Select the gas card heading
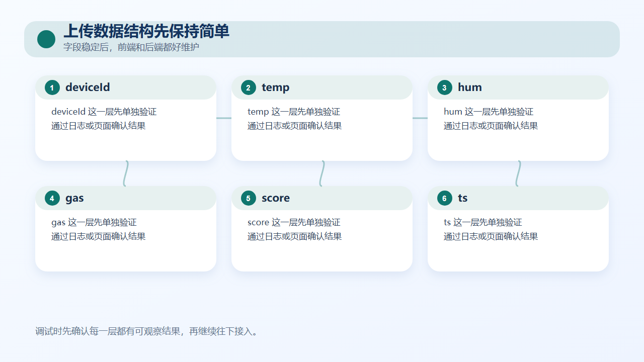The width and height of the screenshot is (644, 362). [x=74, y=198]
